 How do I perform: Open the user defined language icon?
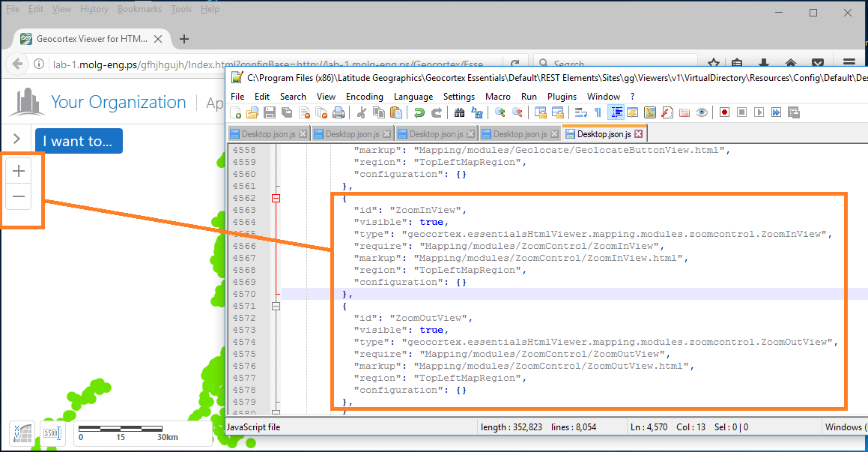point(632,113)
